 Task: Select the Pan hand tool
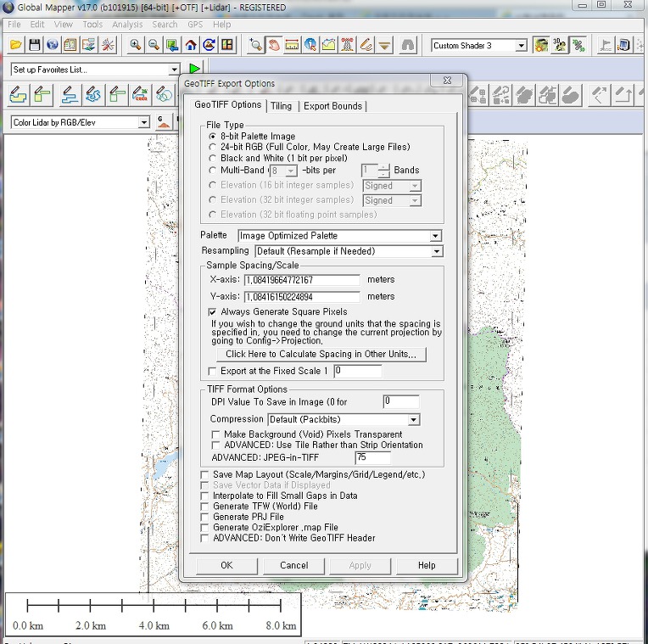(x=274, y=45)
